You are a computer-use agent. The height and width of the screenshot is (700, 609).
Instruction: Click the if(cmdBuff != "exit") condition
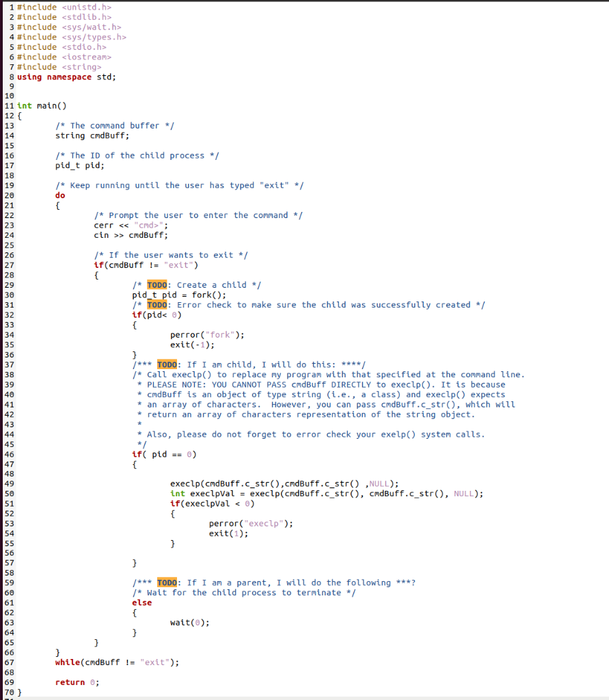[146, 265]
